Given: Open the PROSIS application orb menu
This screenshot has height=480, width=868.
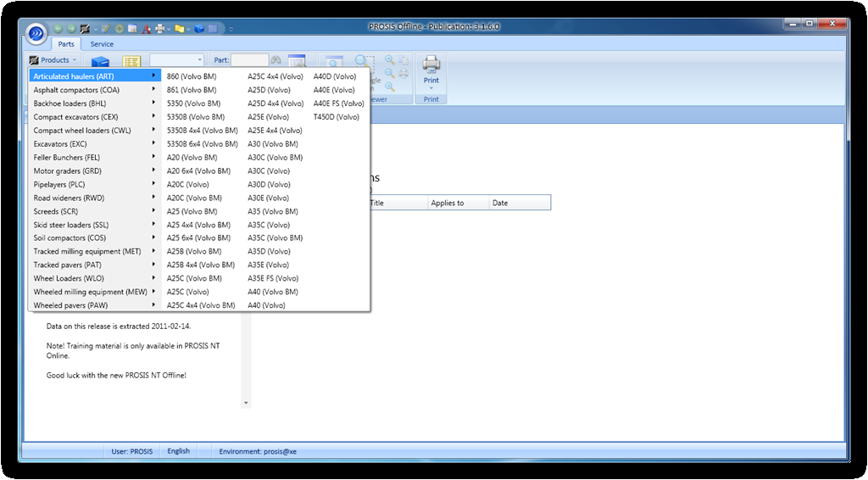Looking at the screenshot, I should tap(36, 33).
